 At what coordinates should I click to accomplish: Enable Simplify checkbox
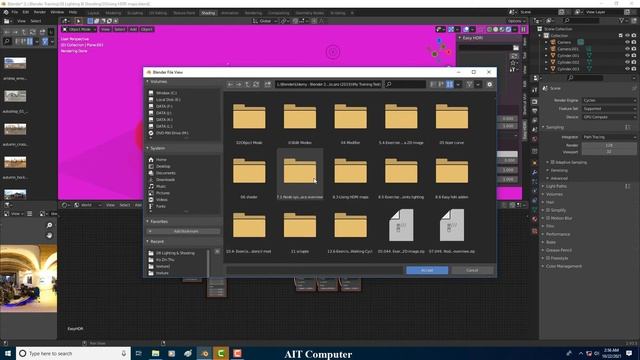[x=548, y=210]
